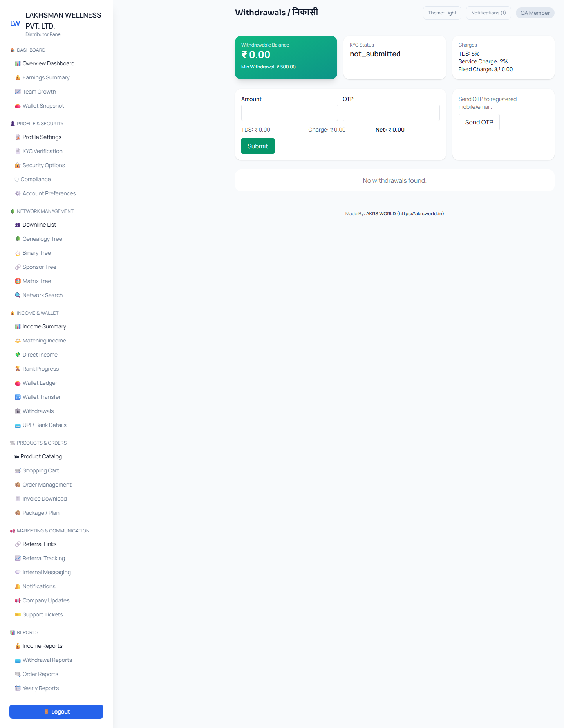The height and width of the screenshot is (728, 564).
Task: Click the Security Options lock icon
Action: point(18,166)
